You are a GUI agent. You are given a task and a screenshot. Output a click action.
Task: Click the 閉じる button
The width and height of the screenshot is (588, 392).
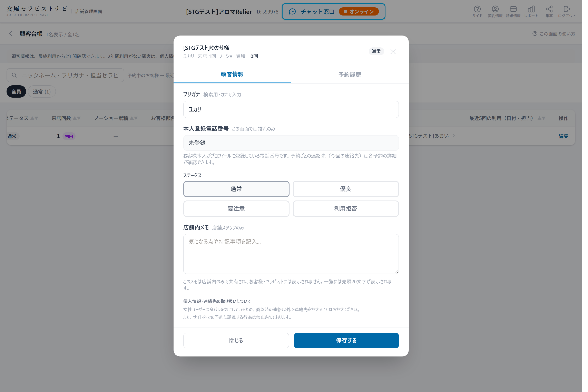236,341
